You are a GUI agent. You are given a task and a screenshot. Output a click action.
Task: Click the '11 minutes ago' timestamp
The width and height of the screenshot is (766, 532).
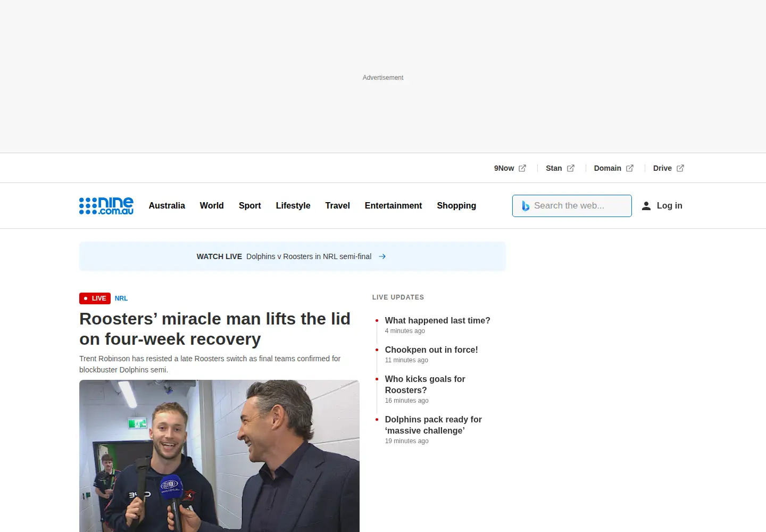coord(406,360)
